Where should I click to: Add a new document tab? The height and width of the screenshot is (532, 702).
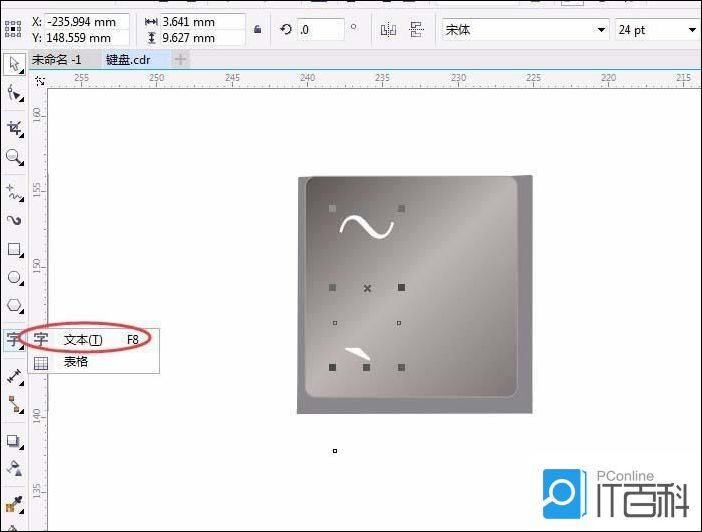tap(180, 59)
